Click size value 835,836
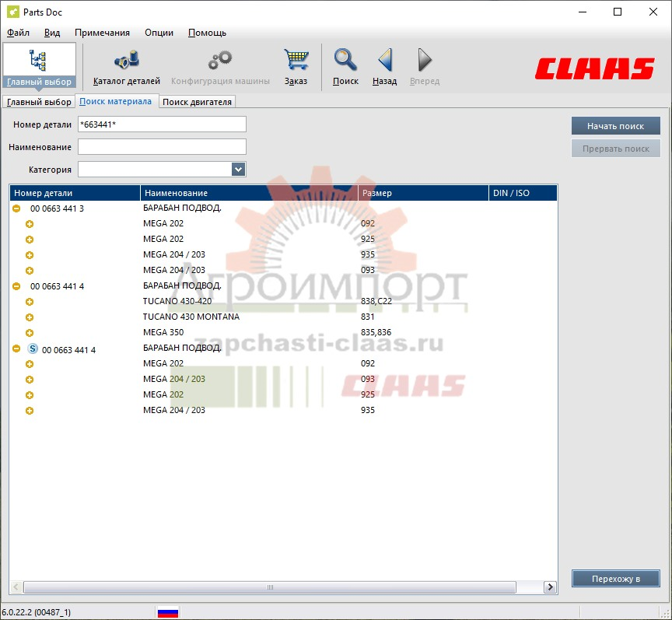This screenshot has height=620, width=672. pos(376,332)
